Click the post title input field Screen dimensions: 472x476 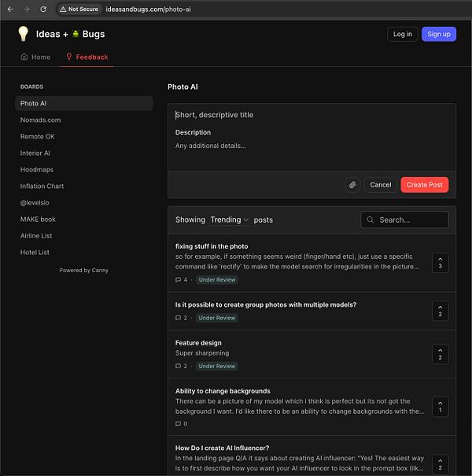312,115
